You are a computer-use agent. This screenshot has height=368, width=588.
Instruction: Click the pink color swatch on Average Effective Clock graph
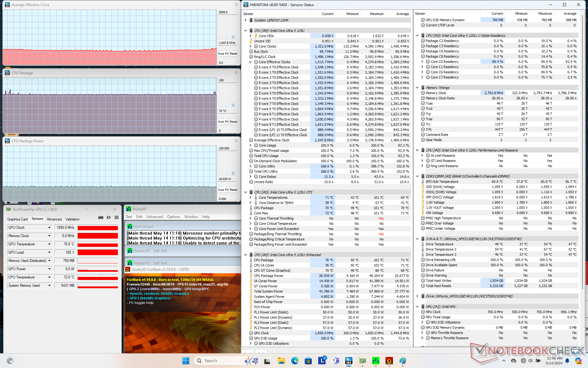tap(221, 37)
